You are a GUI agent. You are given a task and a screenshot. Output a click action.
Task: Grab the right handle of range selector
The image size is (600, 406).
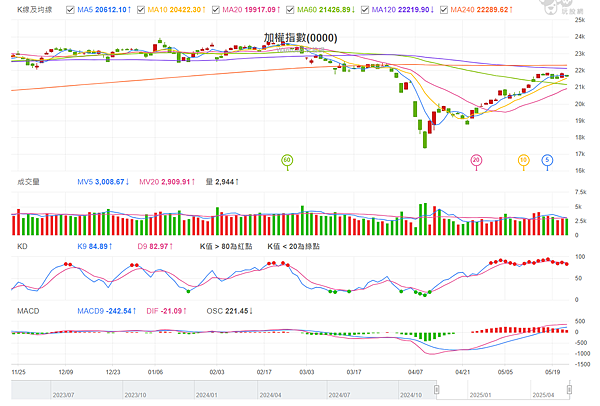click(569, 390)
